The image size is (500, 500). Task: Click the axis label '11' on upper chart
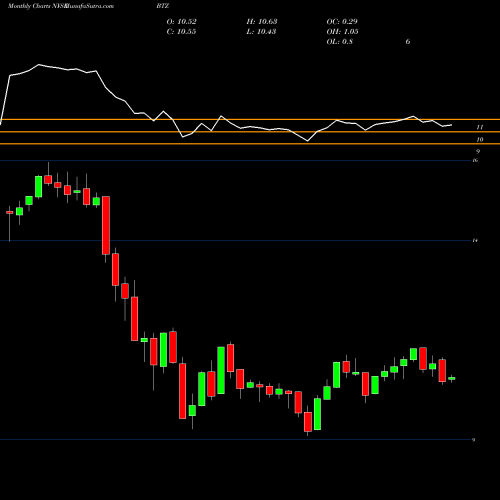[480, 127]
